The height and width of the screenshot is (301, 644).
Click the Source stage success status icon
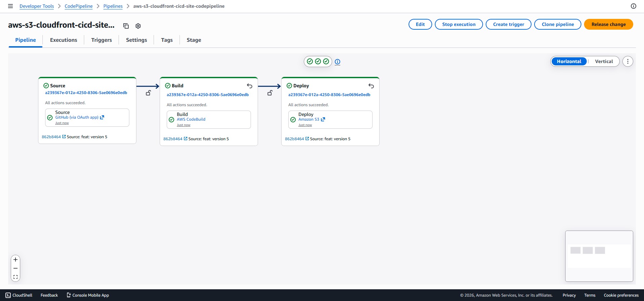coord(46,86)
